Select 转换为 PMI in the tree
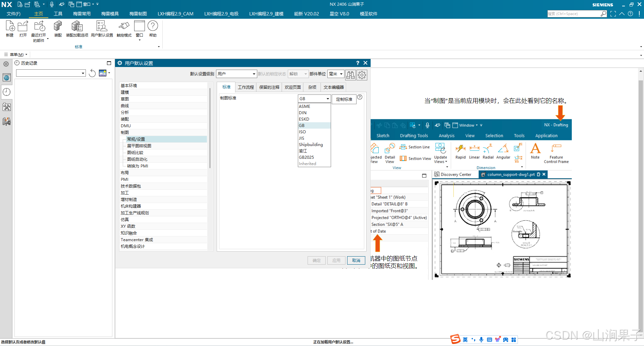The width and height of the screenshot is (644, 346). (166, 166)
